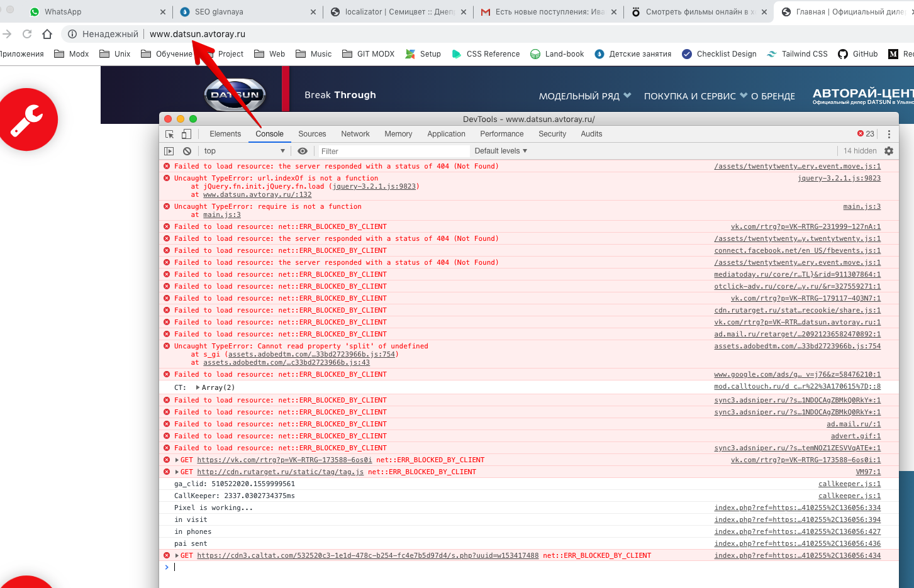Click the CallKeeper: 2337.0302734375ms log line
This screenshot has width=914, height=588.
click(235, 496)
